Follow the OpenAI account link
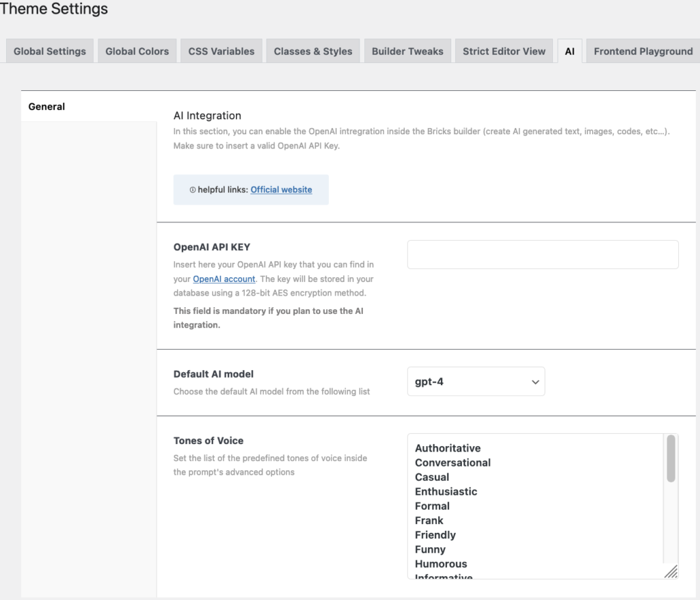The height and width of the screenshot is (600, 700). click(x=224, y=279)
